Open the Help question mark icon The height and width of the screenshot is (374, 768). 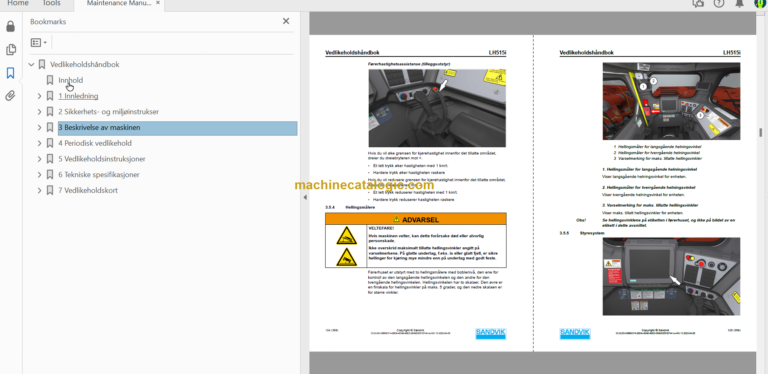(x=719, y=3)
